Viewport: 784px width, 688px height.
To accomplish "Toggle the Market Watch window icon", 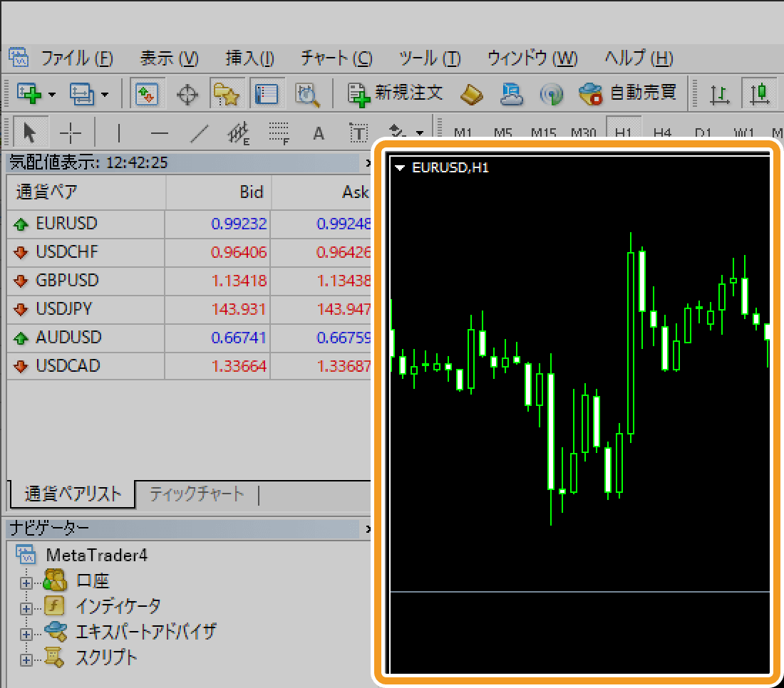I will [x=148, y=93].
